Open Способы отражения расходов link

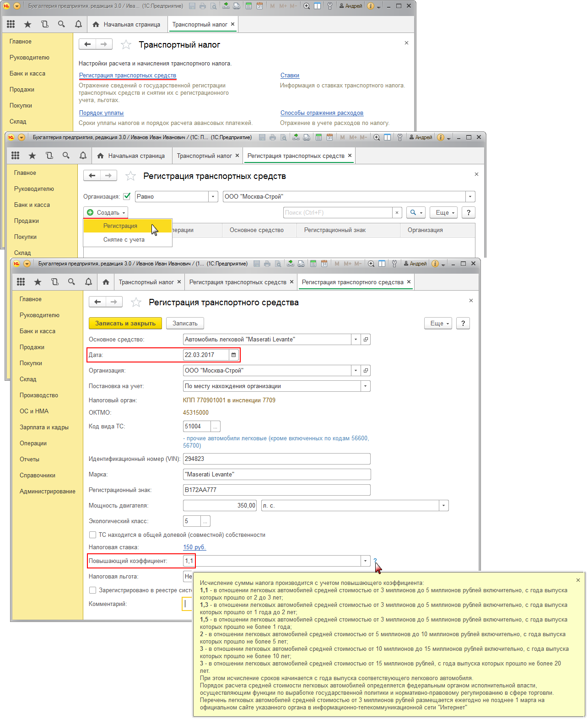[x=322, y=113]
